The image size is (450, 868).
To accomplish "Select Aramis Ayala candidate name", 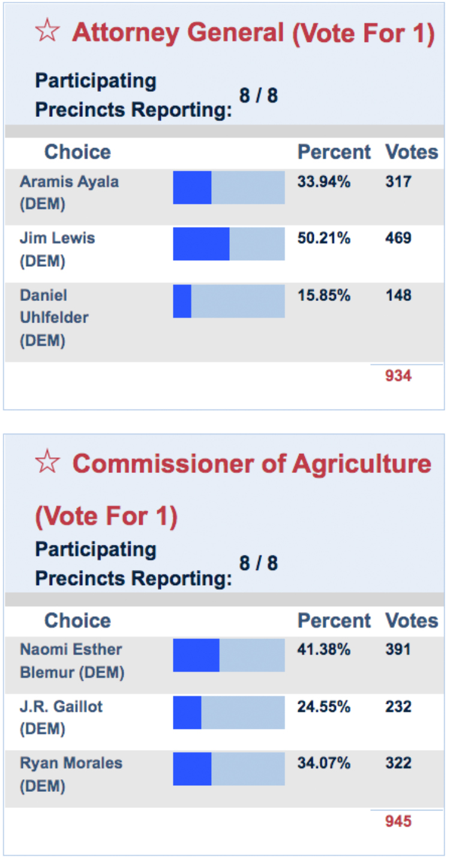I will click(x=69, y=182).
